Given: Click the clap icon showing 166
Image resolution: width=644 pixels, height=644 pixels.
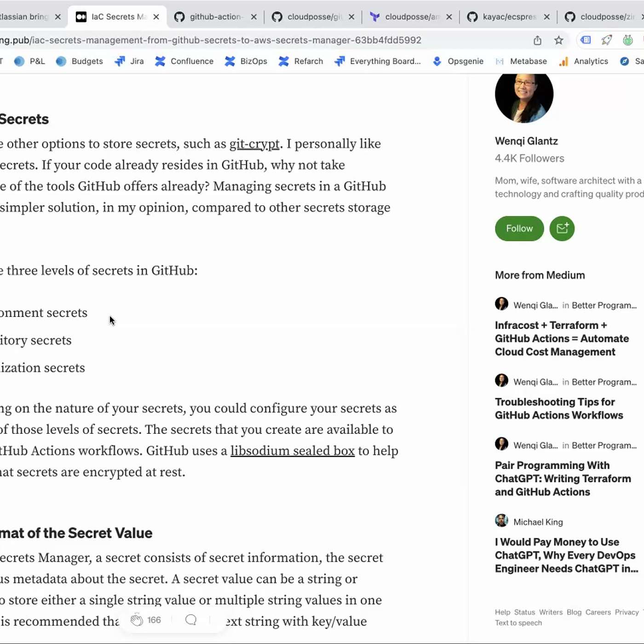Looking at the screenshot, I should 137,620.
